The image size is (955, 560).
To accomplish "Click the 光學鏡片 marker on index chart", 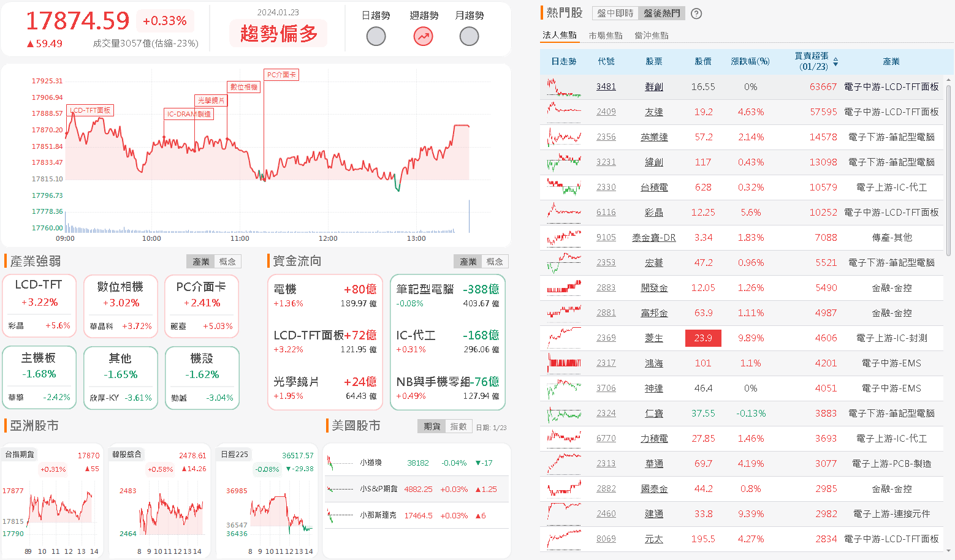I will [211, 100].
